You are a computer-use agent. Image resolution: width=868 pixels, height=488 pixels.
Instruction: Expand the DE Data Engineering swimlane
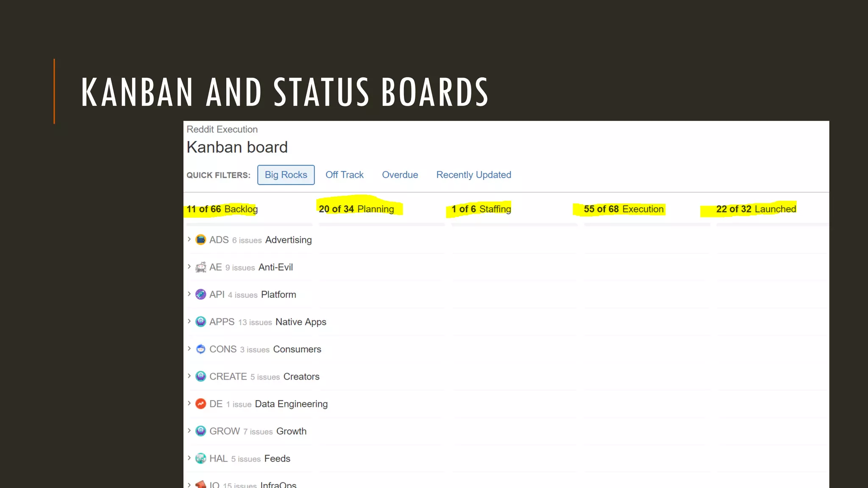[189, 403]
